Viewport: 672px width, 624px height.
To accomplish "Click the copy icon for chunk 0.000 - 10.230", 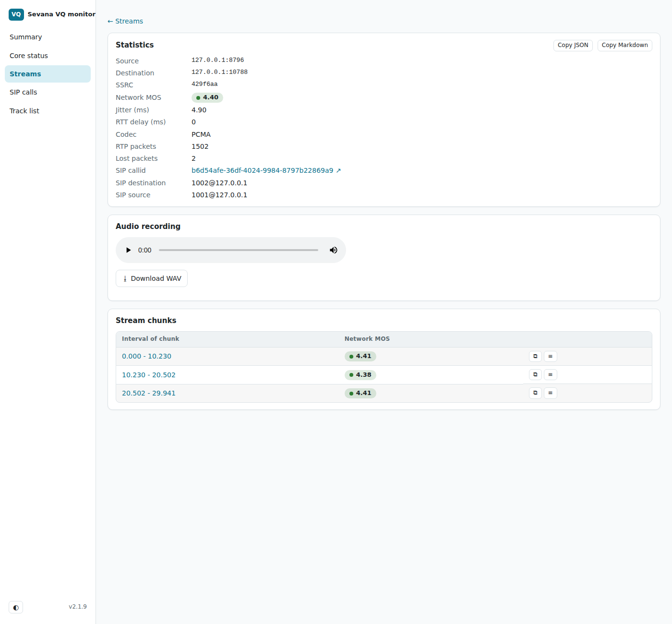I will pyautogui.click(x=535, y=356).
